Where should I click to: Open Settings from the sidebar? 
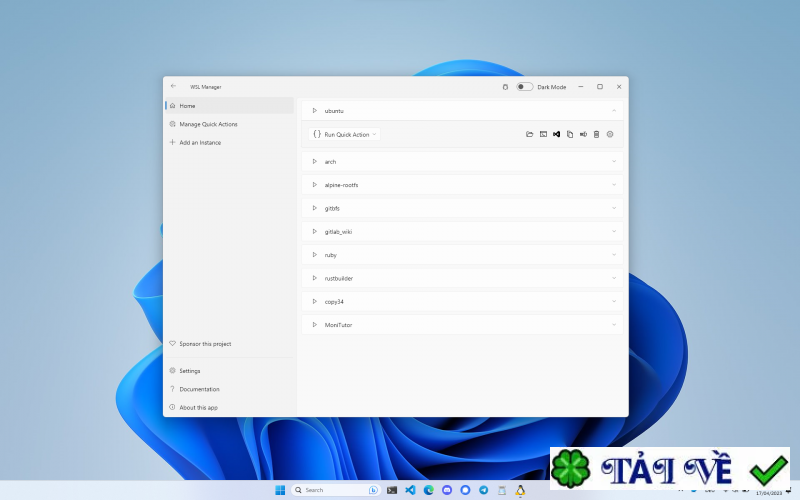point(230,371)
